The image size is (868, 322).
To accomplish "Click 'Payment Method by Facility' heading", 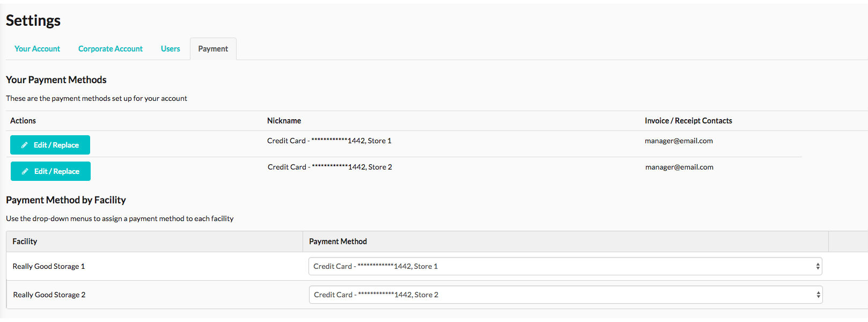I will 66,200.
